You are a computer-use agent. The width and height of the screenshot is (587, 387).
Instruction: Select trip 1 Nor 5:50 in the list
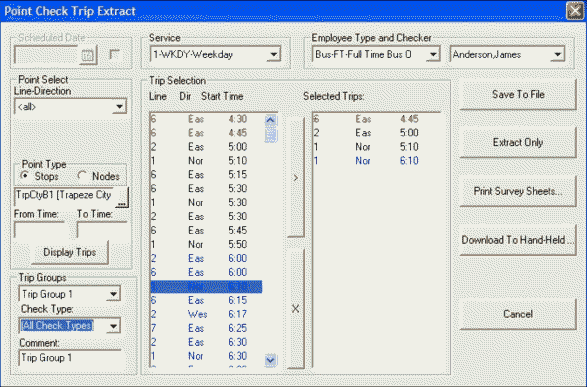(x=207, y=244)
